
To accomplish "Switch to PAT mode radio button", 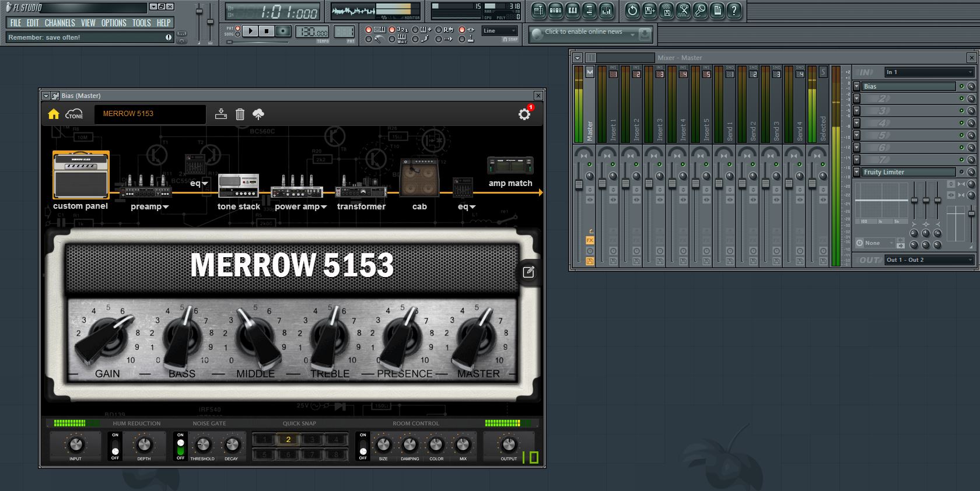I will tap(238, 27).
